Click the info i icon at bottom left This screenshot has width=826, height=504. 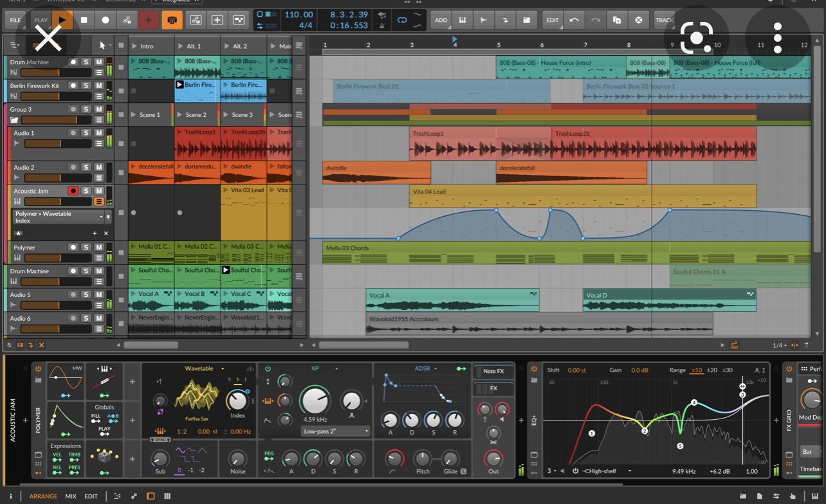point(11,496)
